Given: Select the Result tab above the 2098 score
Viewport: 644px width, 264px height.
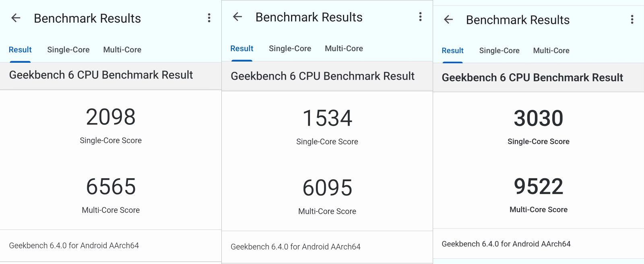Looking at the screenshot, I should tap(20, 50).
